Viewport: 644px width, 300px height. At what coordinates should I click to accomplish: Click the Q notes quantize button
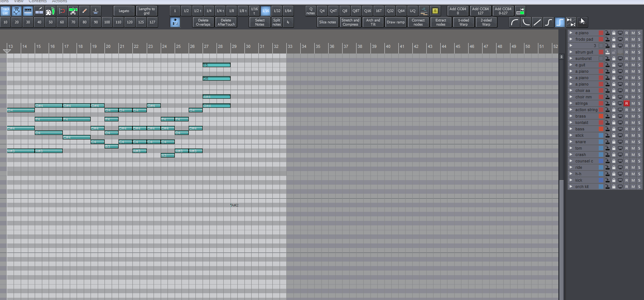click(311, 11)
